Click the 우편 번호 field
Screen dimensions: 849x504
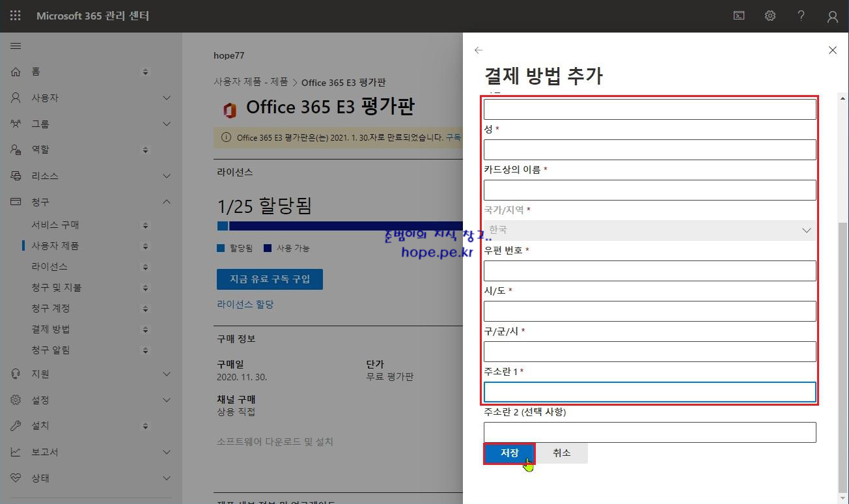[650, 271]
